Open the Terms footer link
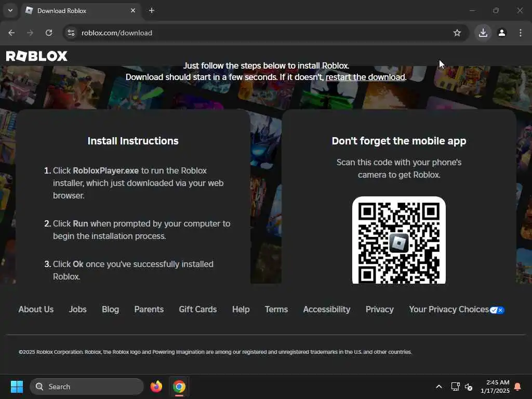 (x=276, y=310)
